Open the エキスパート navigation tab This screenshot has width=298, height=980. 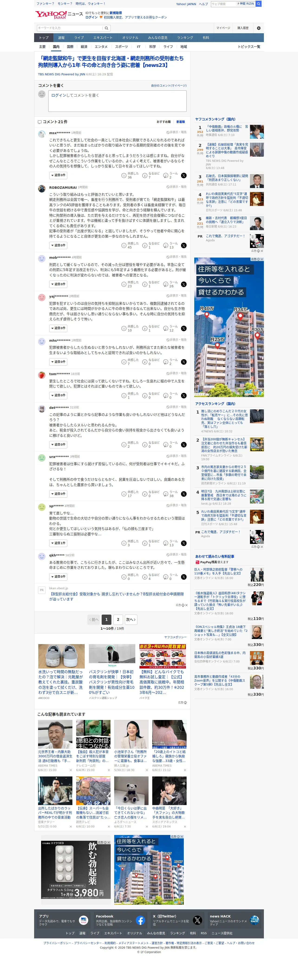point(103,38)
